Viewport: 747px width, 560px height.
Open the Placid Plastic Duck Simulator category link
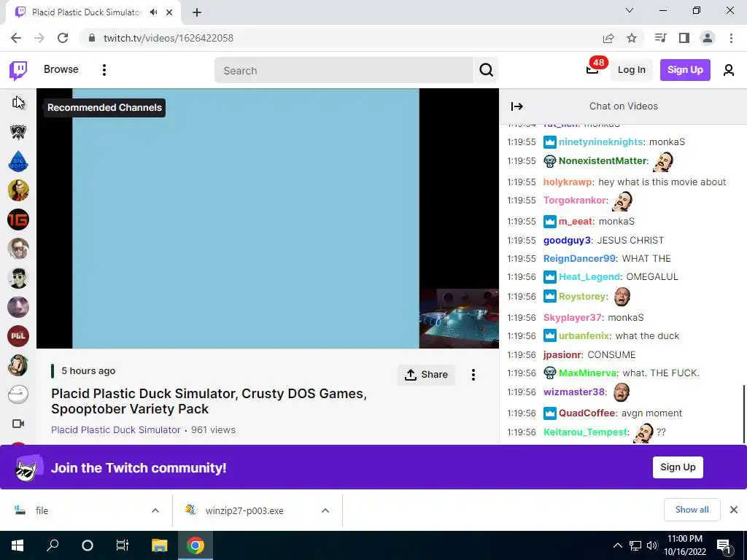coord(116,430)
